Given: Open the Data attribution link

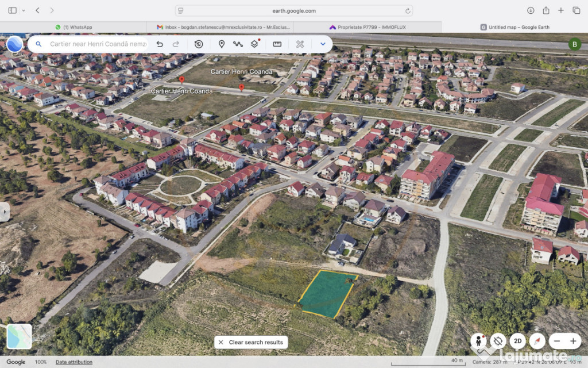Looking at the screenshot, I should (x=74, y=362).
